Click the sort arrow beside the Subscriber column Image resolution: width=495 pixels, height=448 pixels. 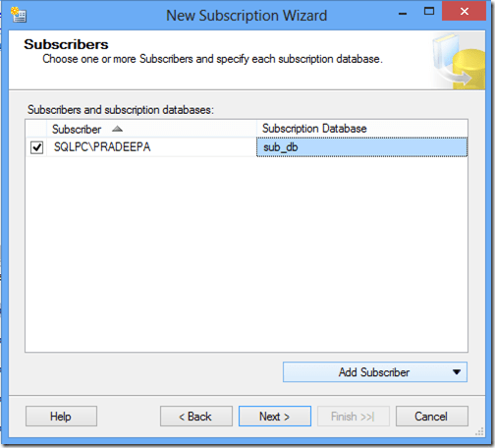click(117, 129)
